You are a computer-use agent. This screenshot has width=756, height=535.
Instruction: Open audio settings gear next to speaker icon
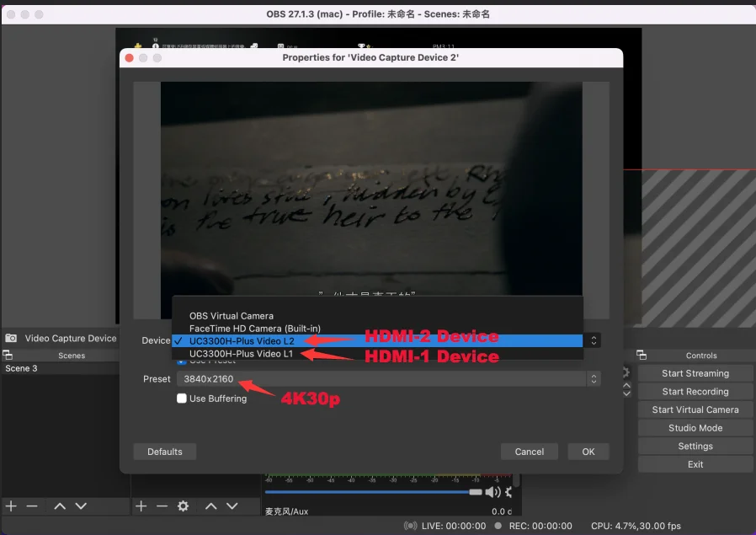508,492
